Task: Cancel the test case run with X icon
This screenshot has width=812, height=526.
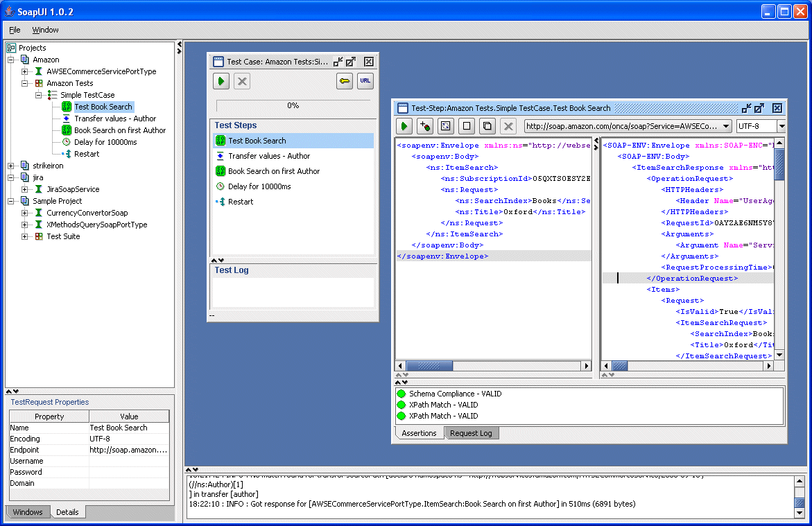Action: coord(241,81)
